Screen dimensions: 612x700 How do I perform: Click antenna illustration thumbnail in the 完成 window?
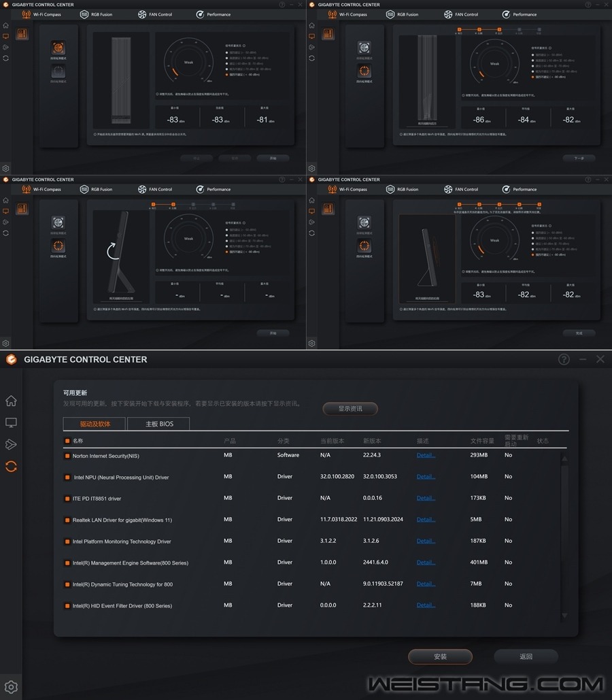427,259
